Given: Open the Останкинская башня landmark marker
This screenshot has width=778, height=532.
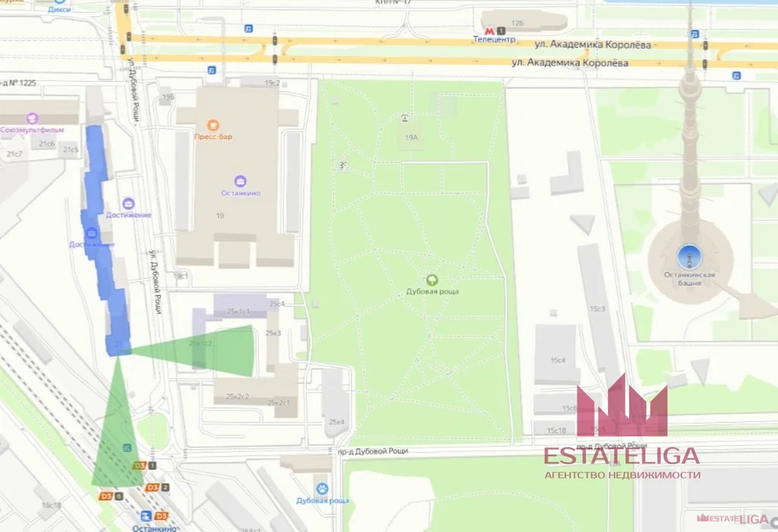Looking at the screenshot, I should coord(689,255).
